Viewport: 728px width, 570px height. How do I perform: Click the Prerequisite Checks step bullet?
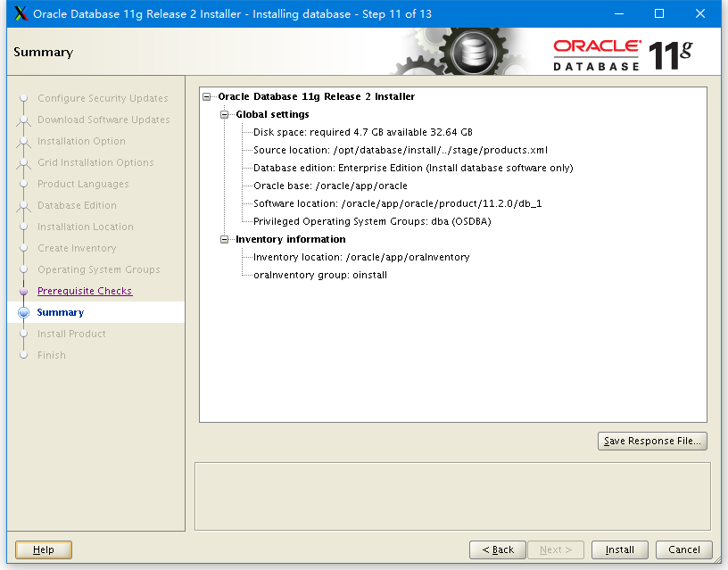click(24, 291)
